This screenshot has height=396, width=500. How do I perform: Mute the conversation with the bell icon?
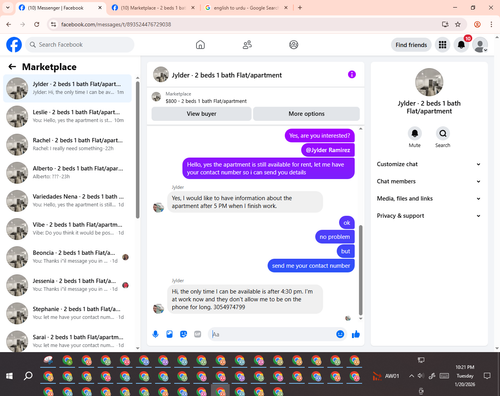pyautogui.click(x=415, y=133)
